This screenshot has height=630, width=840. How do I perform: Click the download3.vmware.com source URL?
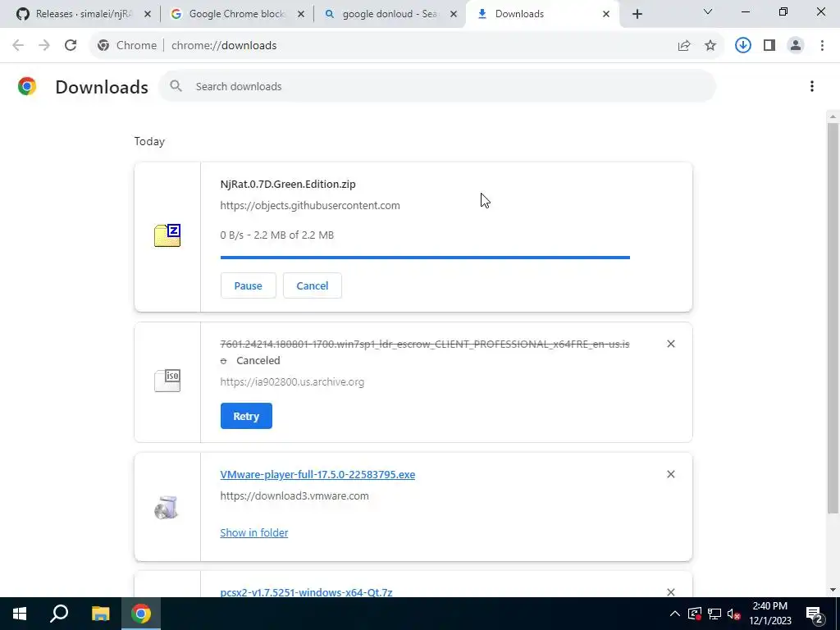[294, 496]
